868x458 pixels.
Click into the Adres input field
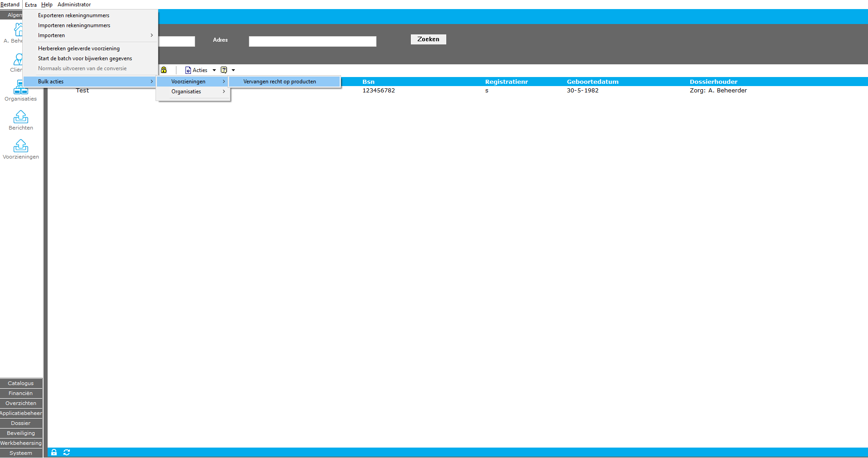coord(312,42)
